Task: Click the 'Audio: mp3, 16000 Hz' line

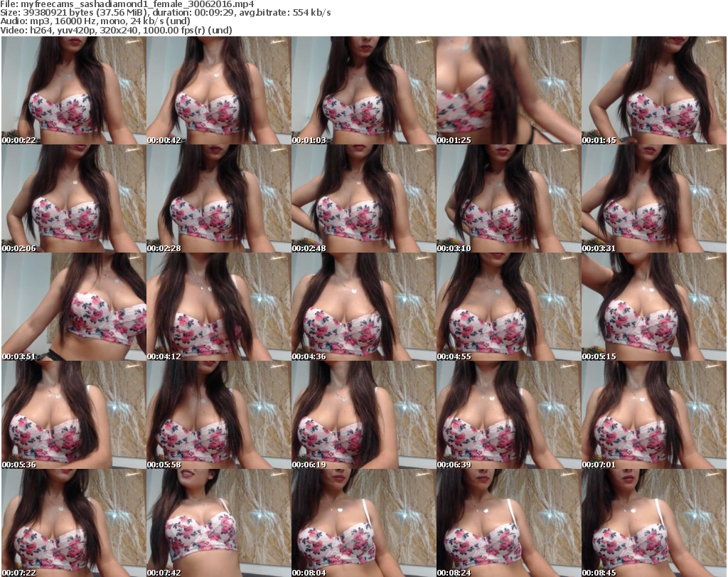Action: [95, 21]
